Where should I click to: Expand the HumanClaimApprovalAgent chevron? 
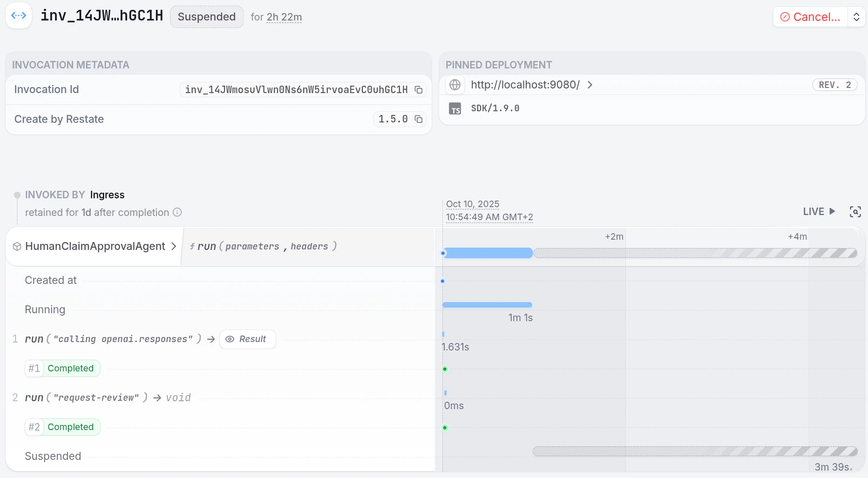(x=174, y=246)
